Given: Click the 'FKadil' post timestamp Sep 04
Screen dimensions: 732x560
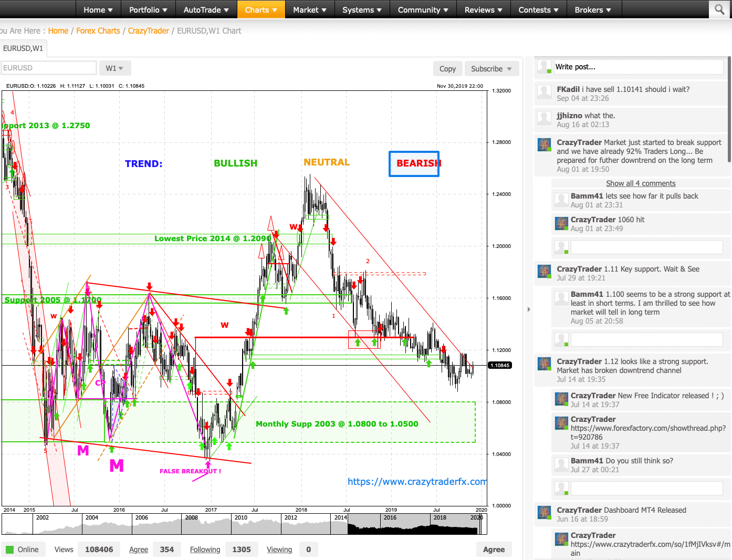Looking at the screenshot, I should click(x=583, y=98).
